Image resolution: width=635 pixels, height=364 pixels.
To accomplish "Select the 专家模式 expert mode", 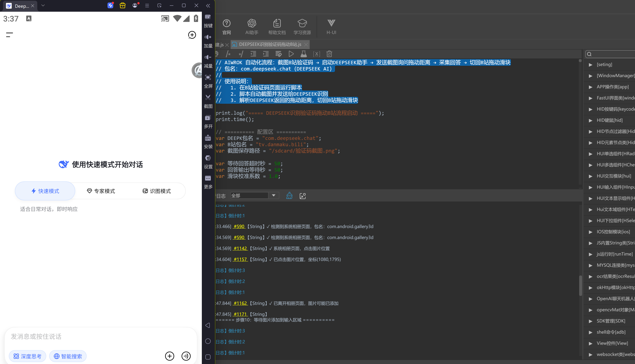I will click(101, 191).
